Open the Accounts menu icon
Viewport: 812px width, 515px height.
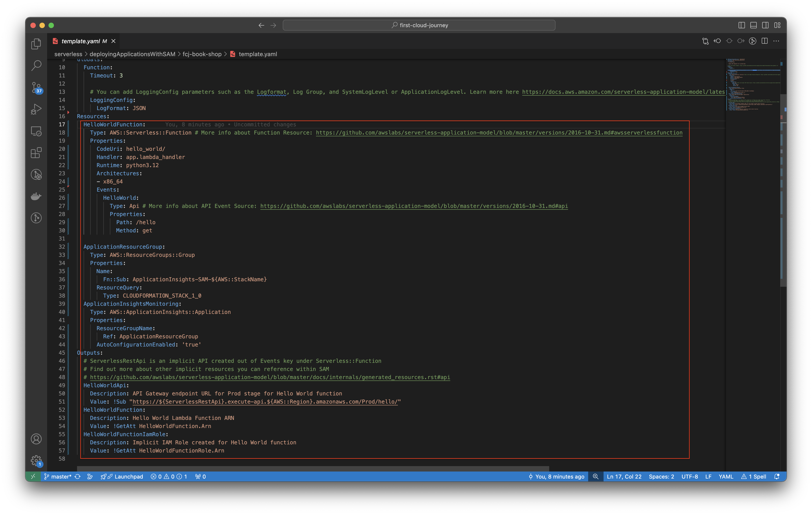(x=36, y=439)
